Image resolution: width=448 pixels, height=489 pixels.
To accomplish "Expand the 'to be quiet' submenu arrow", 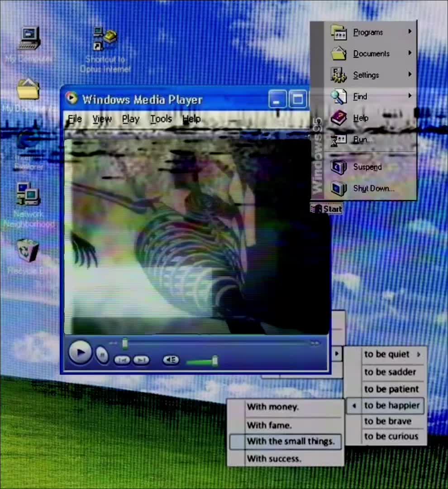I will [419, 354].
